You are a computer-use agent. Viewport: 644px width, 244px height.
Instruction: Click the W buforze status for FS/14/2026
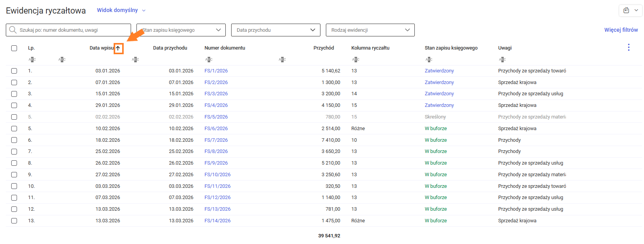click(x=436, y=221)
